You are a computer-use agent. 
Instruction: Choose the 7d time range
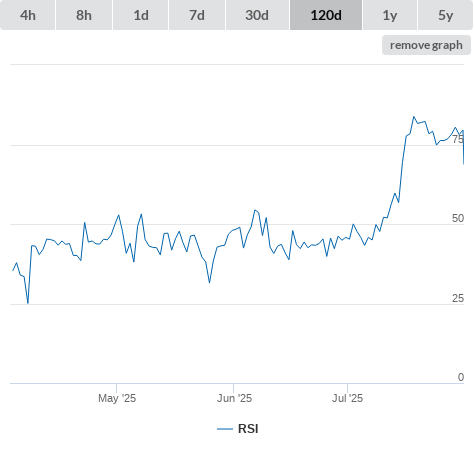tap(197, 15)
